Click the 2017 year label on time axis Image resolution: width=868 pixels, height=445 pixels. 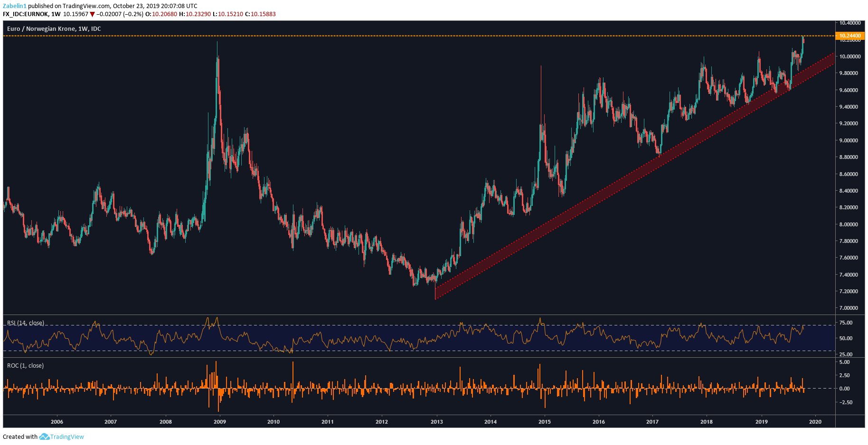(652, 422)
